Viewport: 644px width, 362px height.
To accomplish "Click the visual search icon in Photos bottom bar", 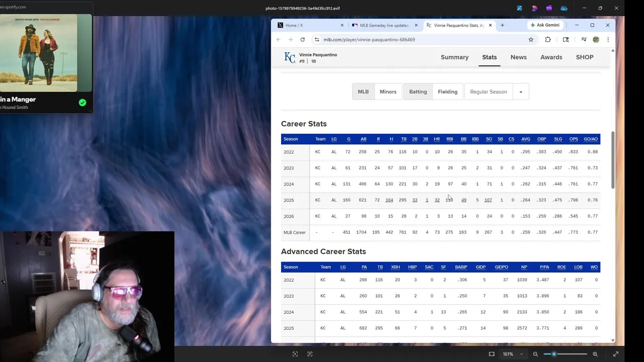I will pyautogui.click(x=295, y=354).
